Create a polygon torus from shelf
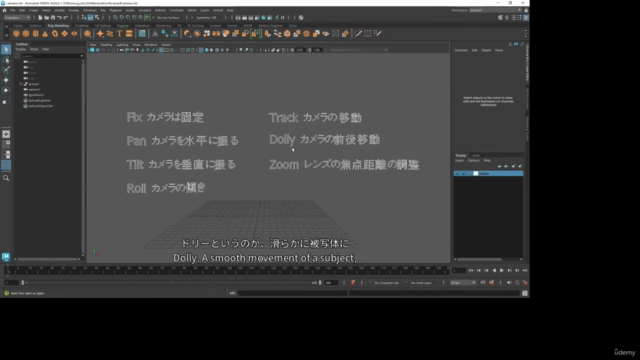The height and width of the screenshot is (360, 640). [x=55, y=33]
